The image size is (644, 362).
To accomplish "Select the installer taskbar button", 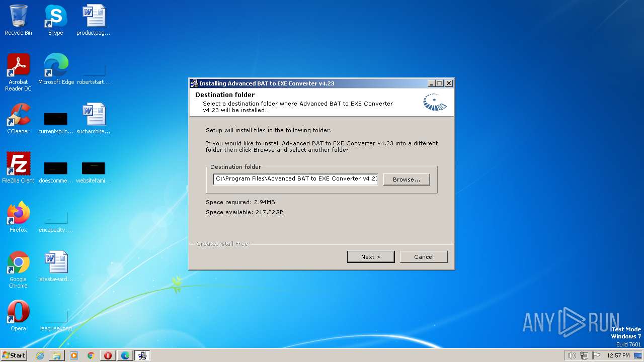I will click(142, 355).
